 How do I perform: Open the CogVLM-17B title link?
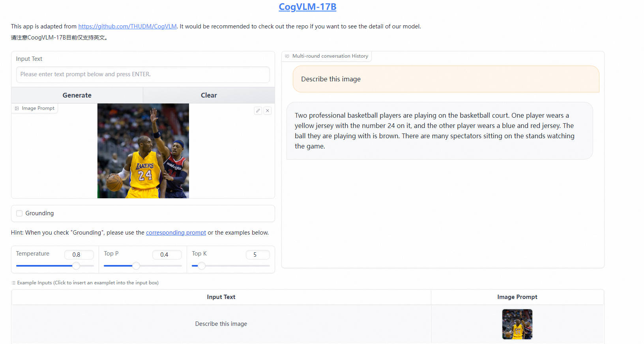[x=307, y=7]
